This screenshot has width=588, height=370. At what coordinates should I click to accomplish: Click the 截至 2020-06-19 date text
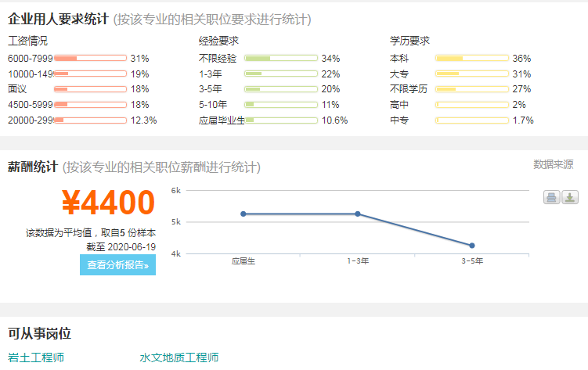pyautogui.click(x=121, y=247)
